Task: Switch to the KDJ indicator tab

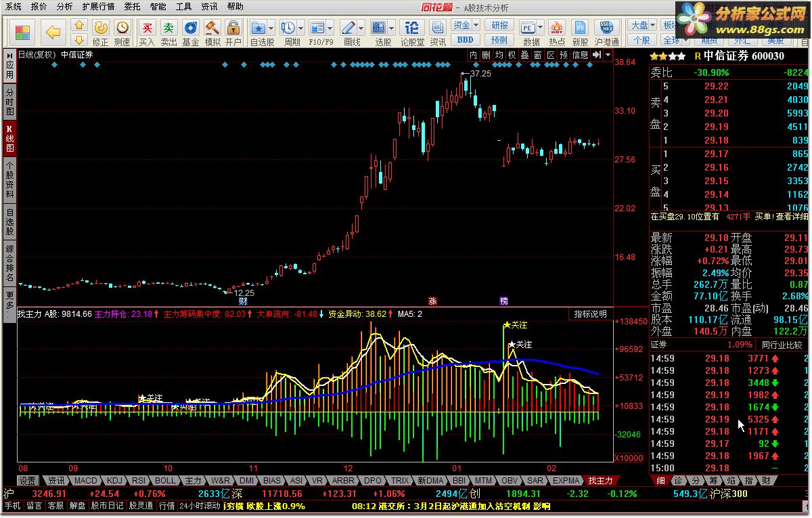Action: pyautogui.click(x=115, y=480)
